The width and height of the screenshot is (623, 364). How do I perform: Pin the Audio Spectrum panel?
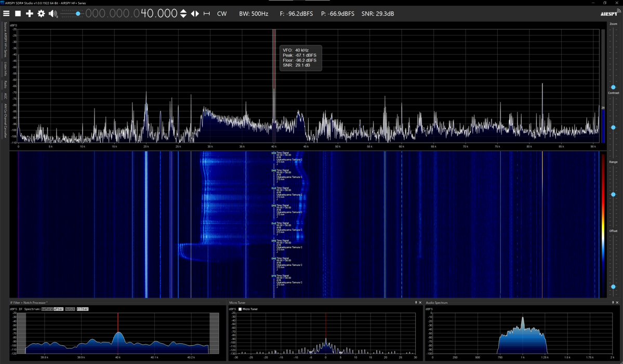point(613,302)
